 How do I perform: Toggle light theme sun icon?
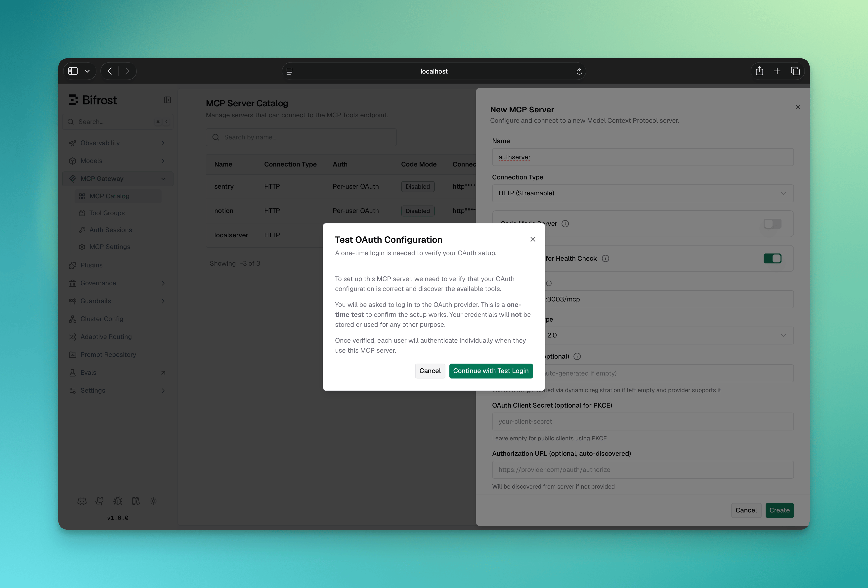(154, 501)
